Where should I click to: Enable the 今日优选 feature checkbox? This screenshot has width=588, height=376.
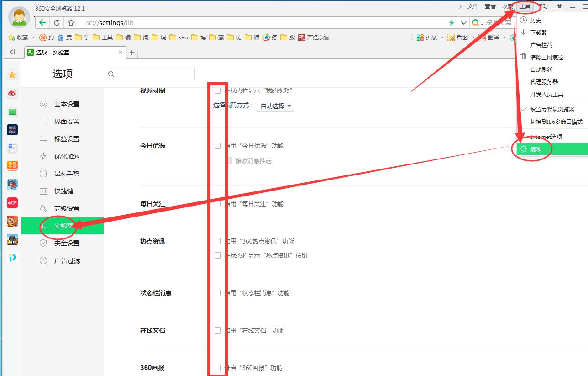click(x=218, y=146)
